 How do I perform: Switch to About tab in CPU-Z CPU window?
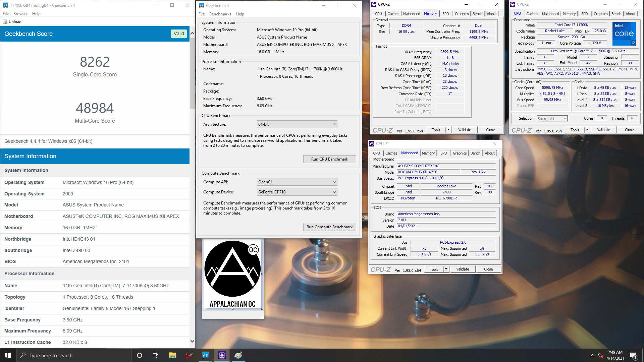pos(631,14)
